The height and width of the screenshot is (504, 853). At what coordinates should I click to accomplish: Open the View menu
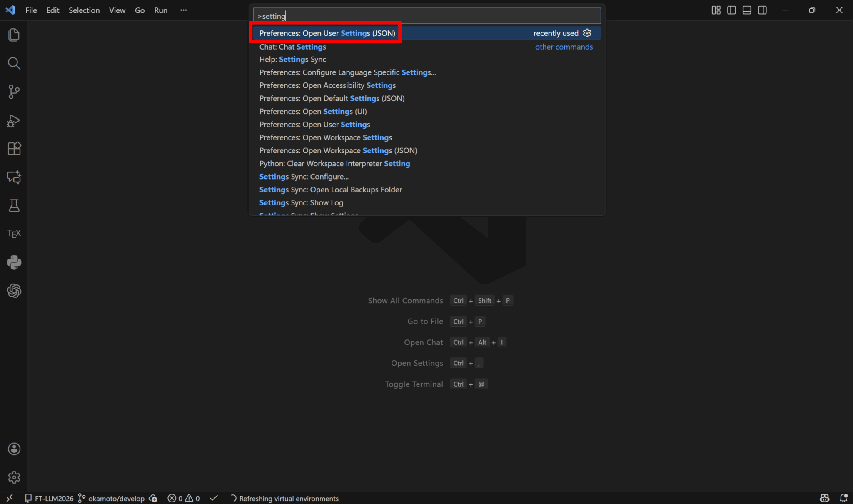117,10
